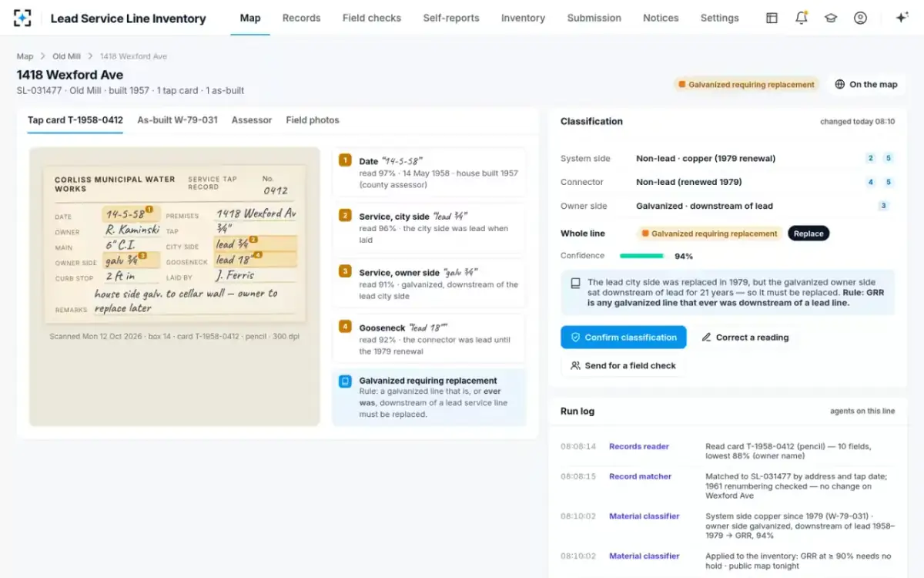Image resolution: width=924 pixels, height=578 pixels.
Task: Click reference badge 3 on Owner side row
Action: 883,206
